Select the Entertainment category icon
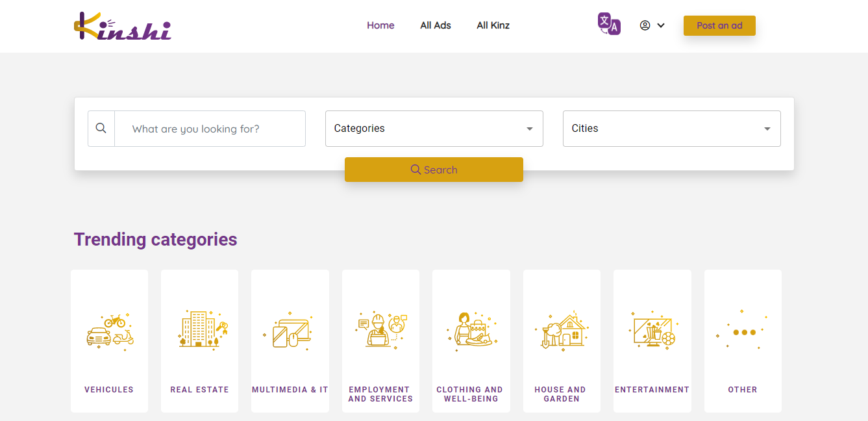This screenshot has width=868, height=421. (x=652, y=330)
